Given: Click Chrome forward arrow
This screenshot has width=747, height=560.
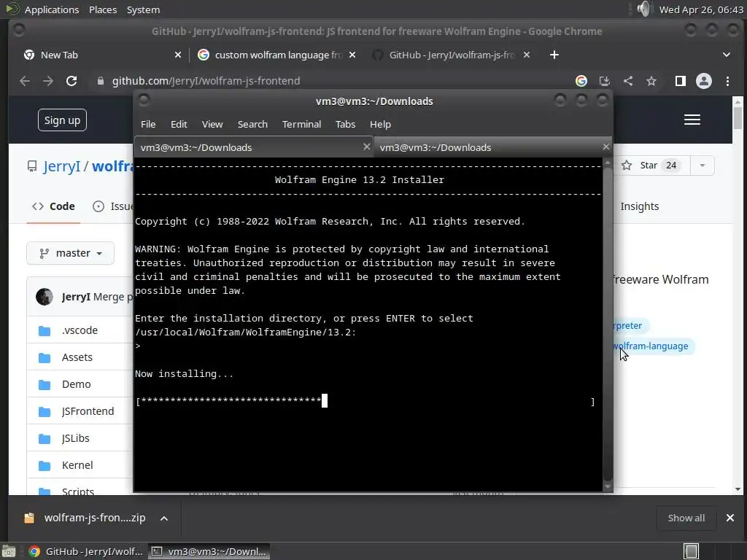Looking at the screenshot, I should coord(48,81).
